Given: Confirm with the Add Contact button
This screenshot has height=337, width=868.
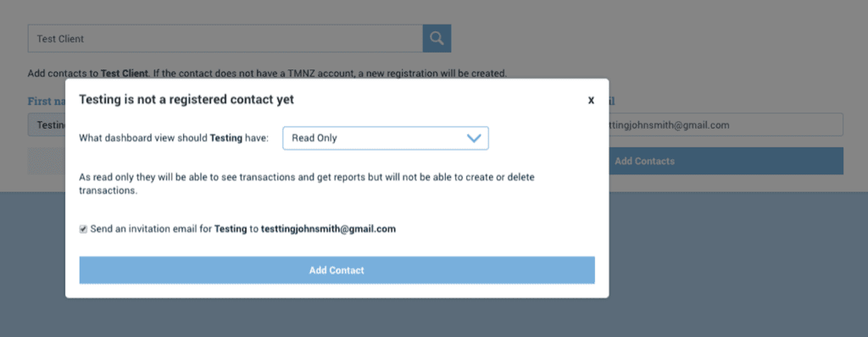Looking at the screenshot, I should 337,271.
